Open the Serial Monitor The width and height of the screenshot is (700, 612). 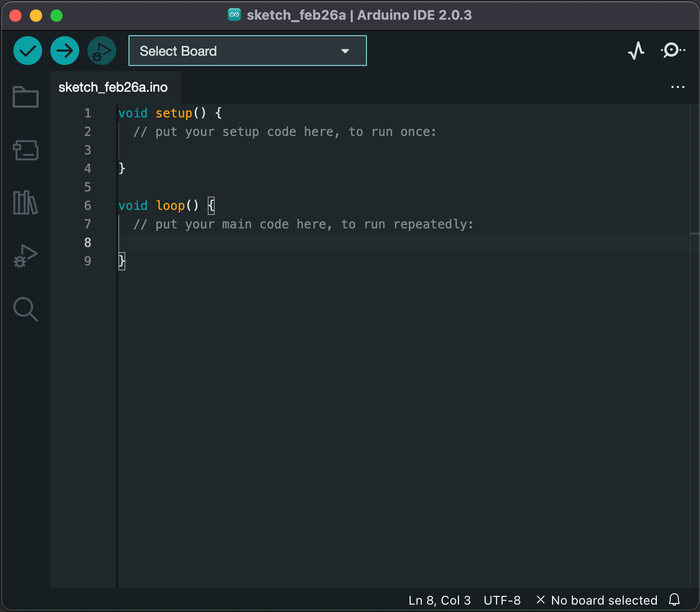(x=673, y=51)
